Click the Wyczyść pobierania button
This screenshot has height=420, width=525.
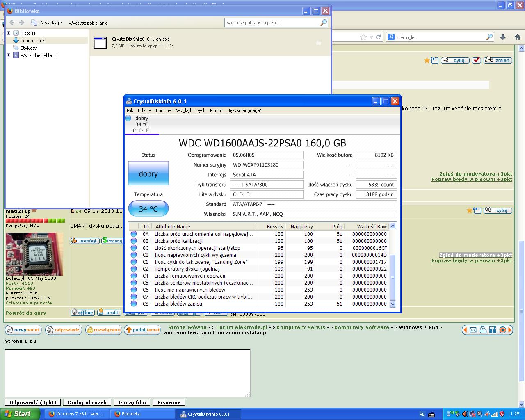(88, 23)
